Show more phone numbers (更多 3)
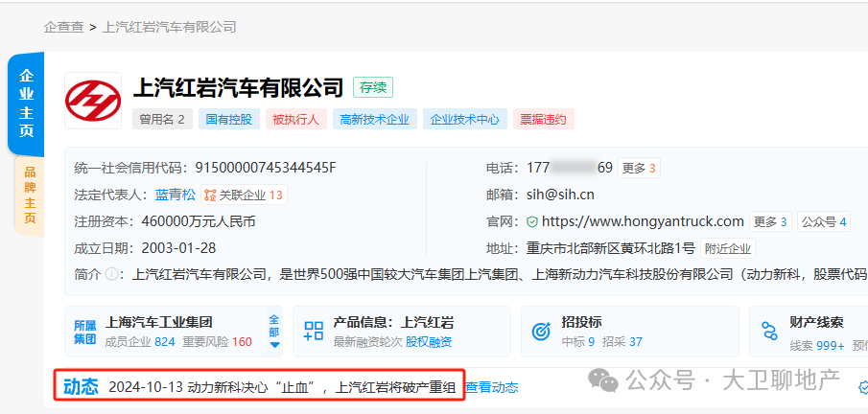This screenshot has height=414, width=868. point(639,169)
